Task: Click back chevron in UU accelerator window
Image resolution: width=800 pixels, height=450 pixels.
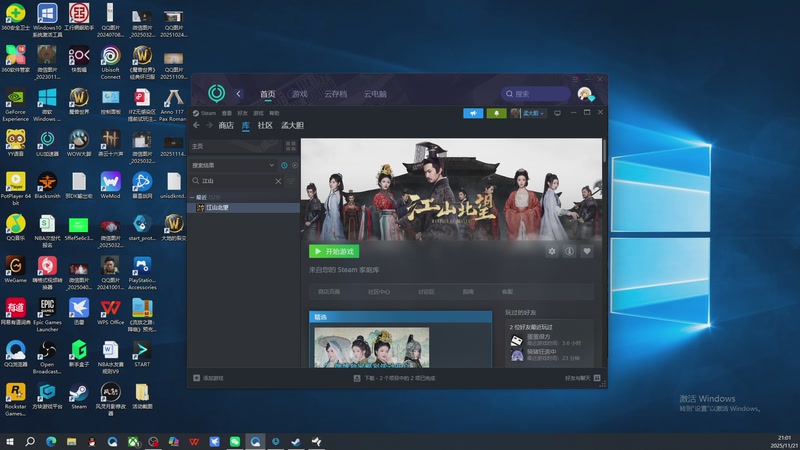Action: click(238, 94)
